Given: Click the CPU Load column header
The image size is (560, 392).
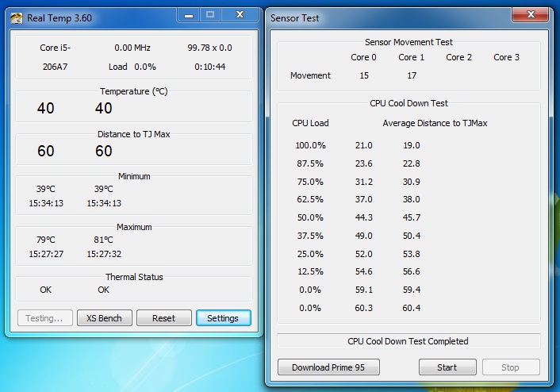Looking at the screenshot, I should pos(310,123).
